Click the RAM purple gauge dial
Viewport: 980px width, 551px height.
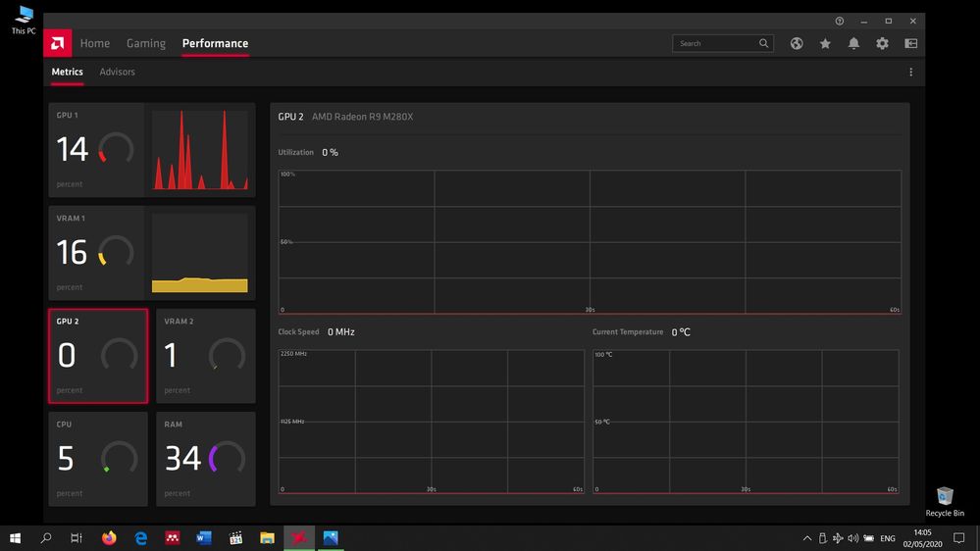[227, 458]
